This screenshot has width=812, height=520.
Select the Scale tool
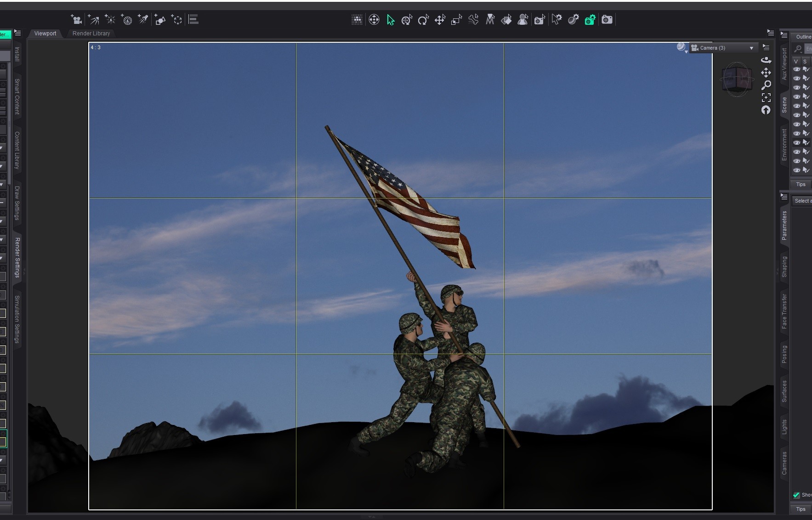pyautogui.click(x=456, y=20)
